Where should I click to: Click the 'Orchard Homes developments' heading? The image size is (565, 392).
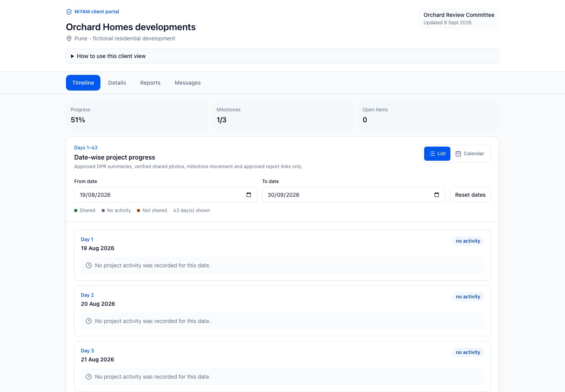click(131, 27)
